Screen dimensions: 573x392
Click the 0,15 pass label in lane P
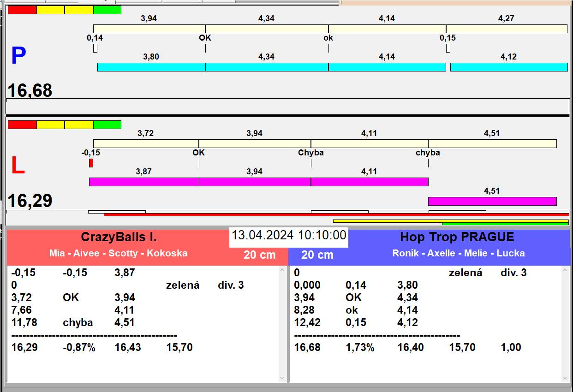[x=448, y=38]
